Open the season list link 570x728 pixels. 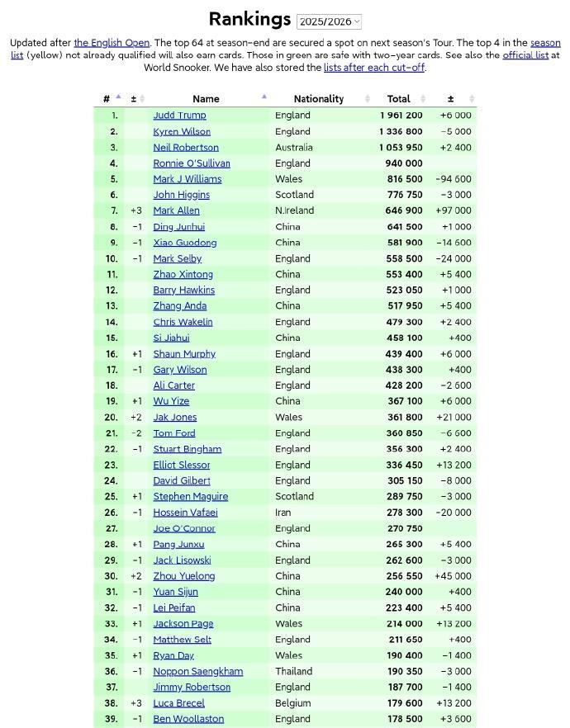(545, 42)
